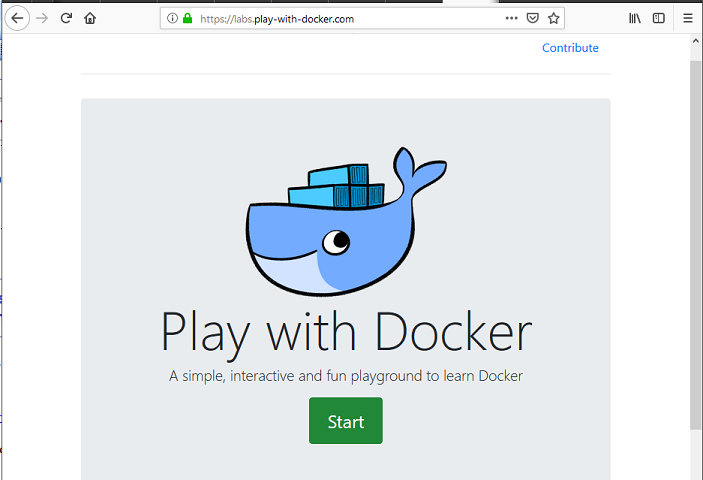Click the vertical scrollbar thumb

pyautogui.click(x=695, y=244)
